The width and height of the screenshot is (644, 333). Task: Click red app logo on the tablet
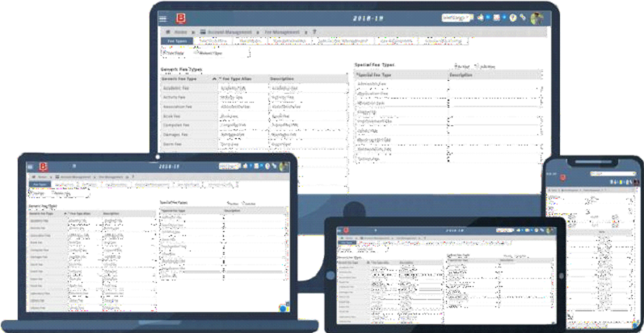[345, 230]
